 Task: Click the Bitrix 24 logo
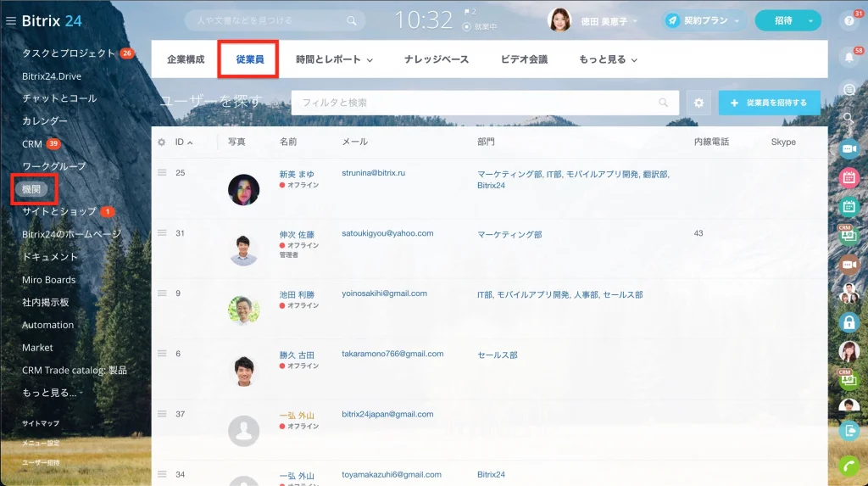click(52, 21)
